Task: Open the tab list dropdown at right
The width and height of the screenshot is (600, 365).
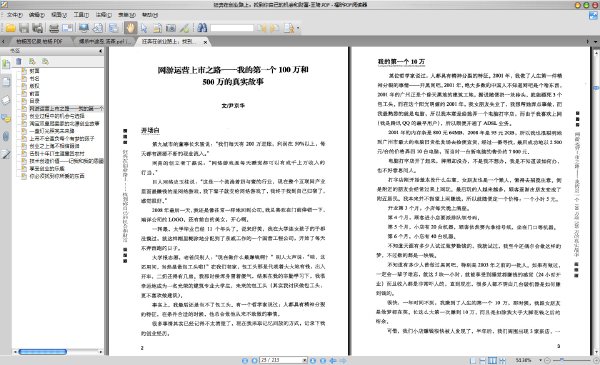Action: 595,41
